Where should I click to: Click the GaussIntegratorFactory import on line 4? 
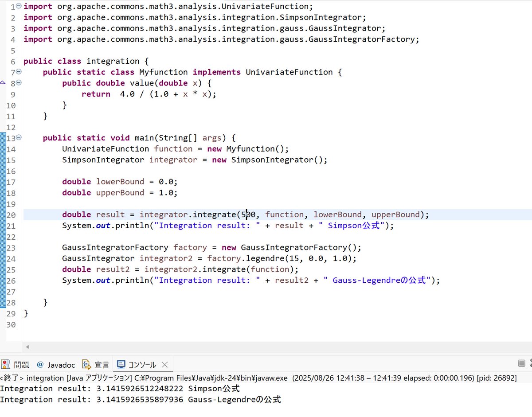pos(221,39)
